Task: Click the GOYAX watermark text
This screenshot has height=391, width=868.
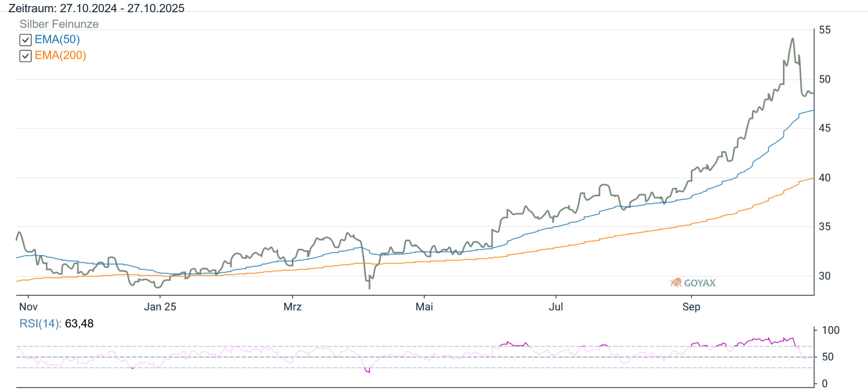Action: [x=699, y=283]
